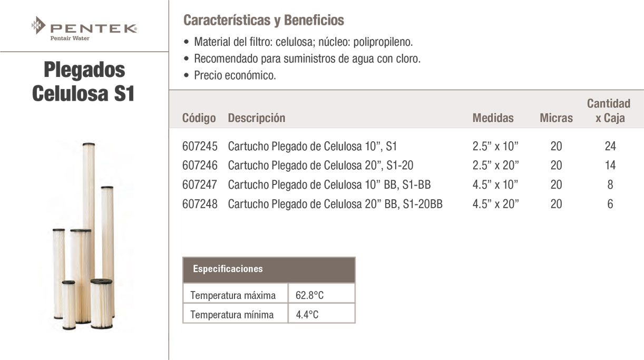The width and height of the screenshot is (644, 360).
Task: Select the Plegados Celulosa S1 title
Action: point(84,81)
